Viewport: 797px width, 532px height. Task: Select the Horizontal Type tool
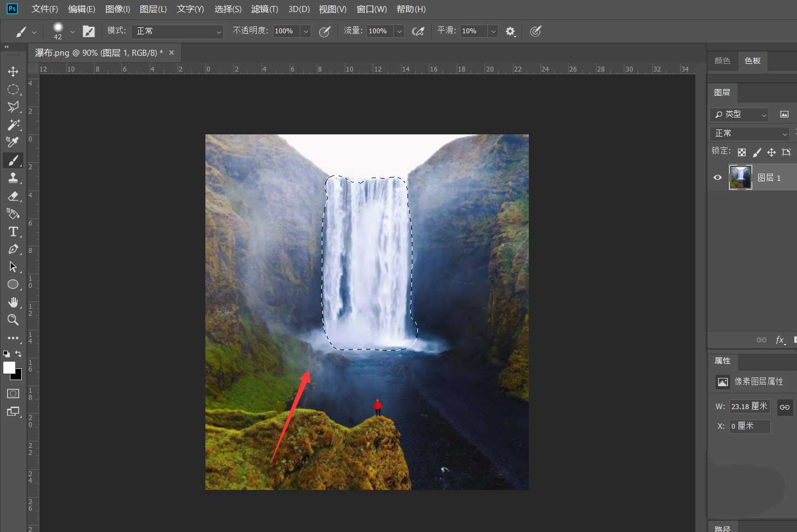tap(13, 232)
